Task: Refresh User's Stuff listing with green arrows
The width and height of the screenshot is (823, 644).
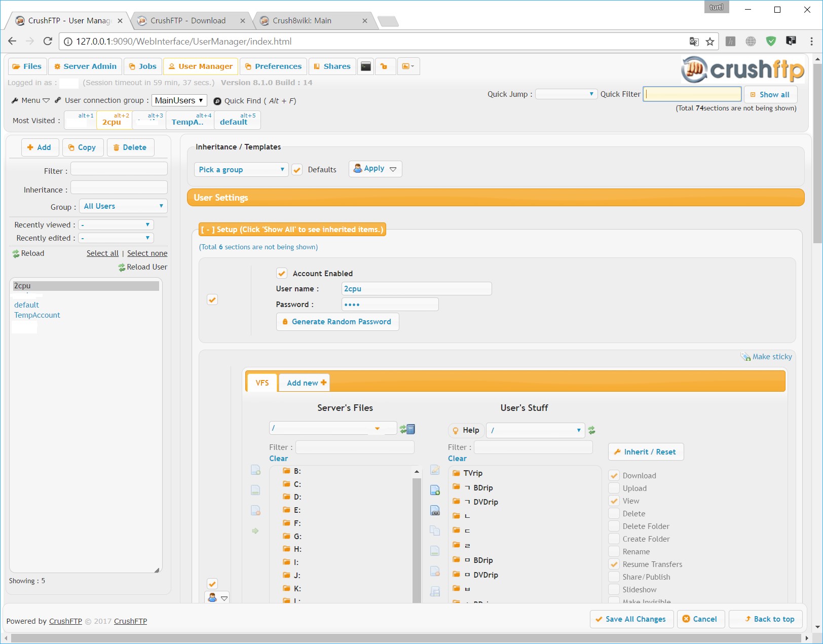Action: coord(591,430)
